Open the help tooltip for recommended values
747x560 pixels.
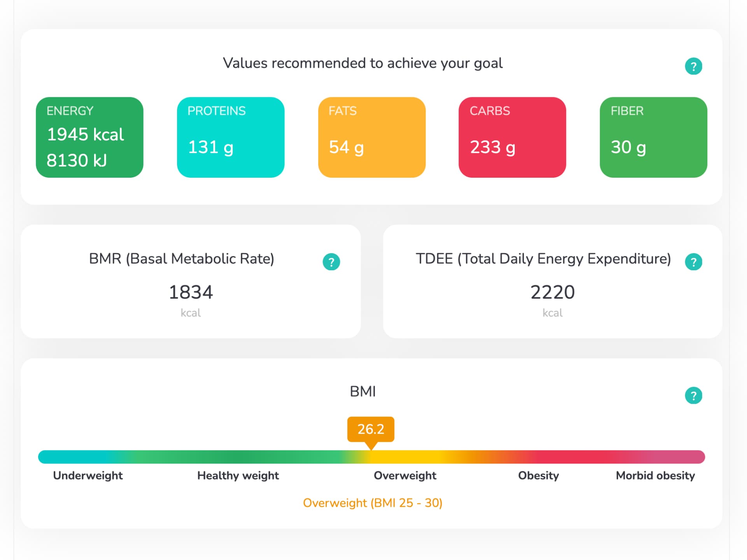[x=694, y=66]
